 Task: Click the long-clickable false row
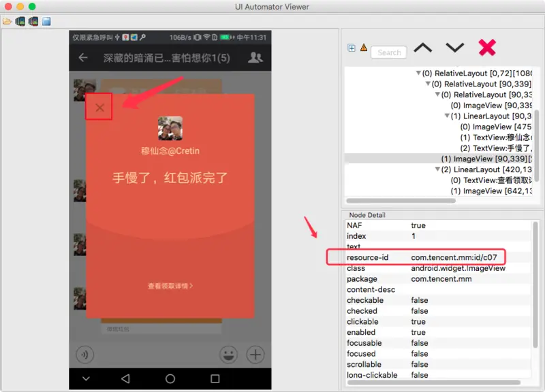point(439,375)
